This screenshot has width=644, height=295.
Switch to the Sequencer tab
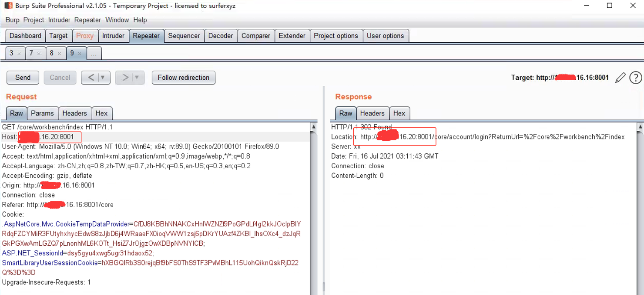point(184,36)
